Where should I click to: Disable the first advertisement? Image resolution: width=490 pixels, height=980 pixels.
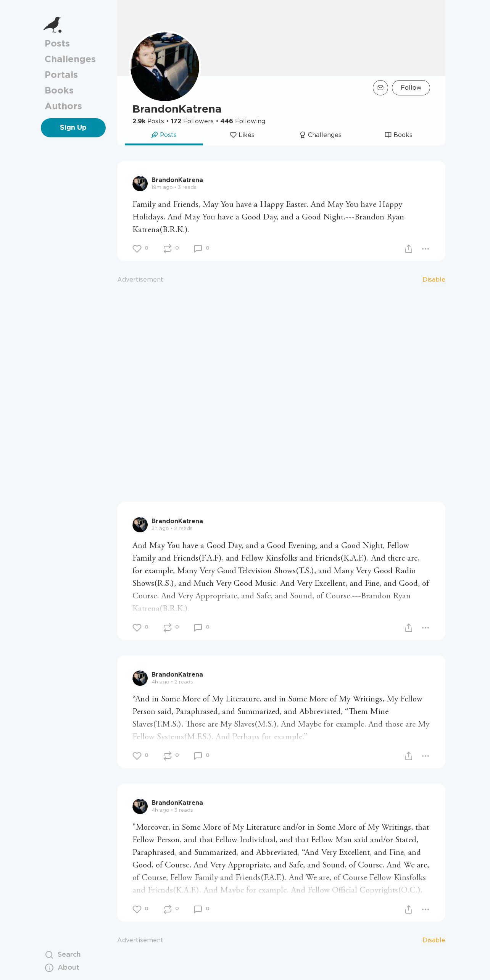[x=434, y=279]
